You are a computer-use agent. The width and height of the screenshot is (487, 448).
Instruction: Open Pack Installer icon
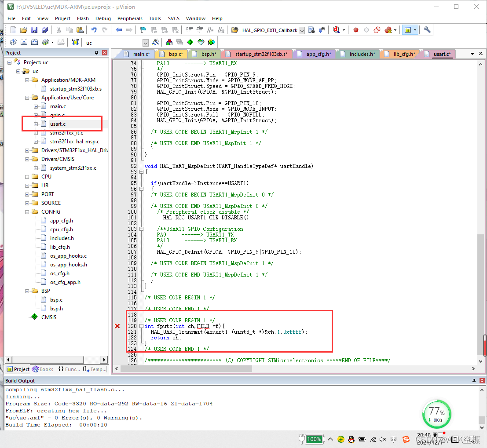click(x=212, y=42)
